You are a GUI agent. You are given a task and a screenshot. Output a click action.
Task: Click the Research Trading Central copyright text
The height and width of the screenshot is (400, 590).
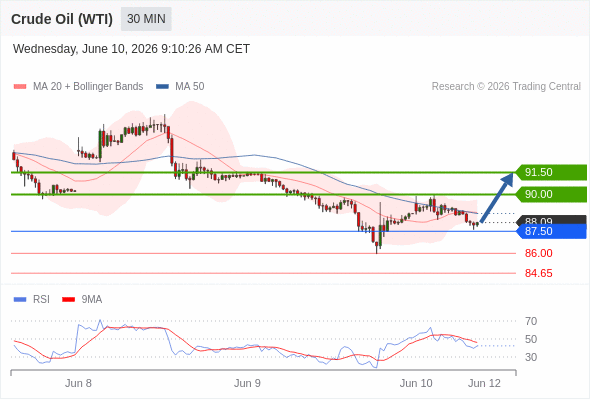coord(506,87)
